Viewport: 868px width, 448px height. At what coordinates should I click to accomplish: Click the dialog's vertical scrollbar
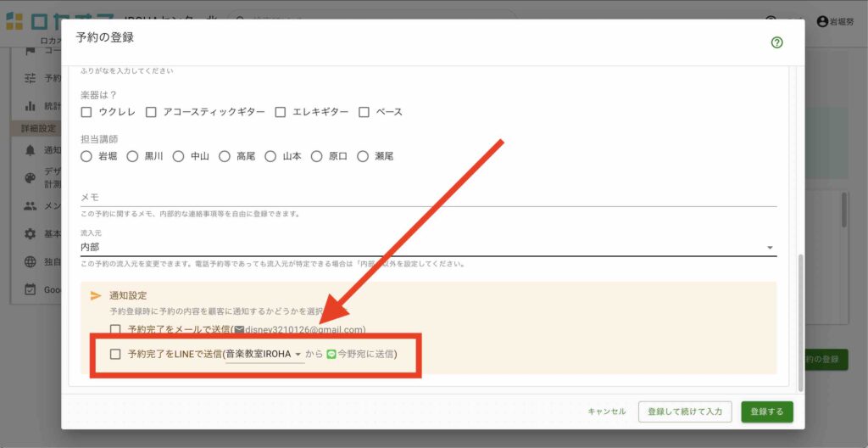click(x=799, y=314)
